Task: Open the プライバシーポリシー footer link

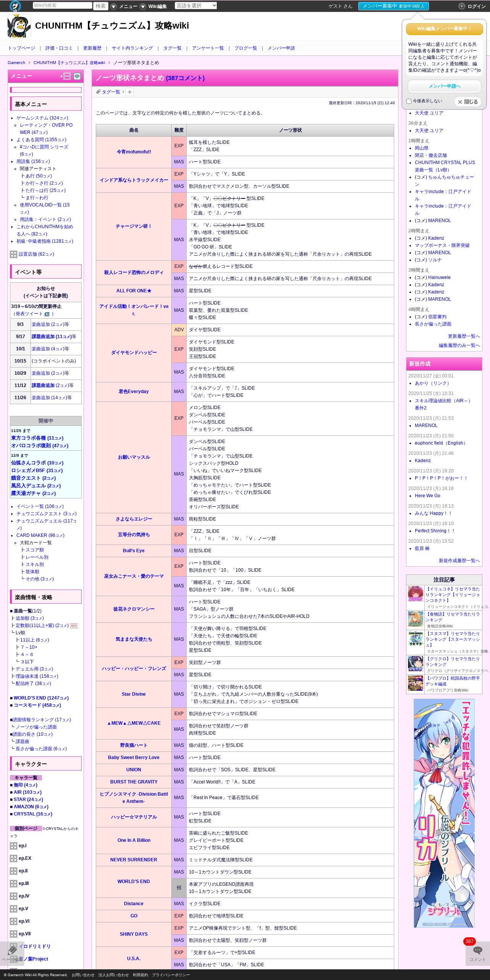Action: tap(171, 975)
